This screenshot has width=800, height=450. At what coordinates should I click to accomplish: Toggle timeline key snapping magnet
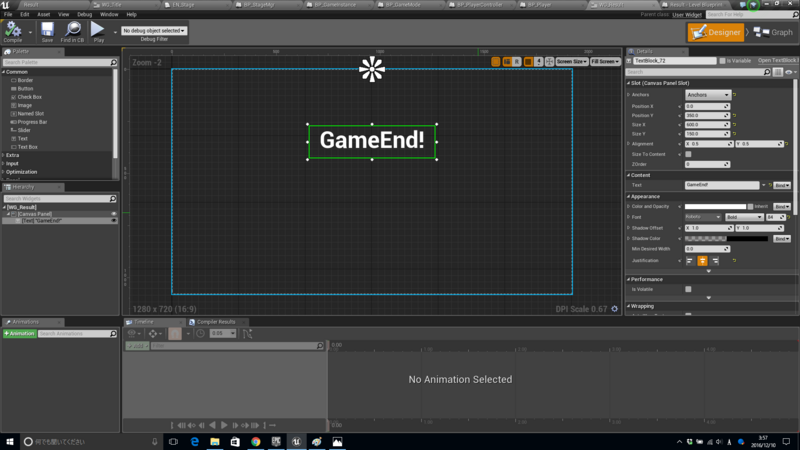click(x=174, y=334)
